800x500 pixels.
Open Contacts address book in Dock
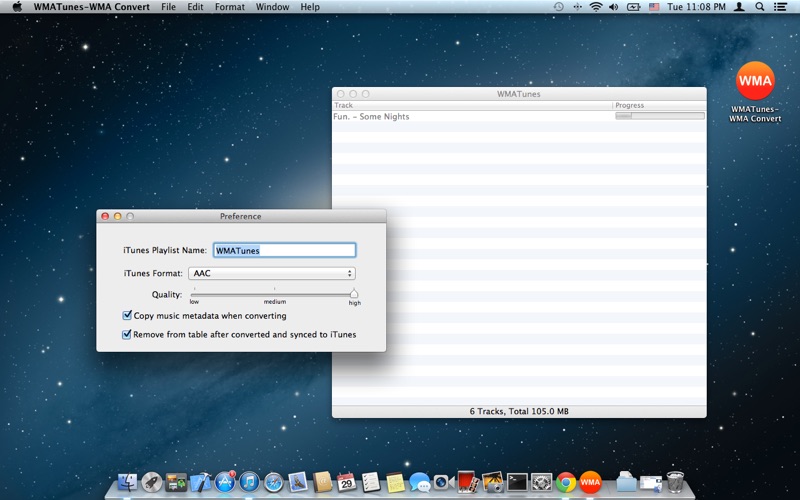(322, 482)
